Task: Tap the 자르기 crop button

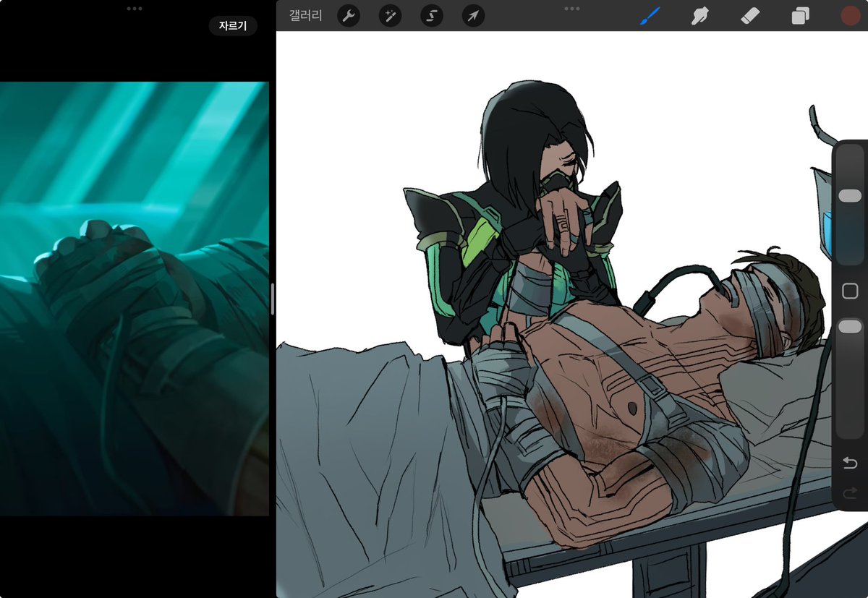Action: click(x=233, y=26)
